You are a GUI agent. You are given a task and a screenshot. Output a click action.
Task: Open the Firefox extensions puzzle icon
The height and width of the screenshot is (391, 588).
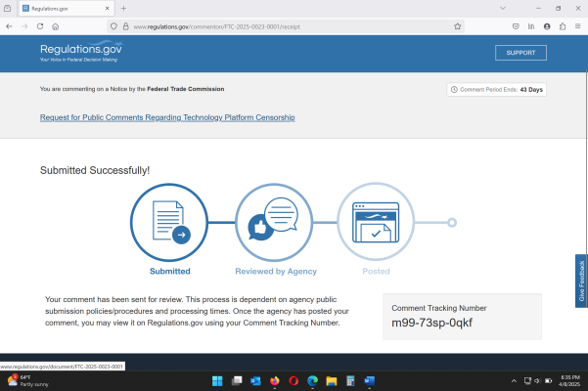pos(563,26)
